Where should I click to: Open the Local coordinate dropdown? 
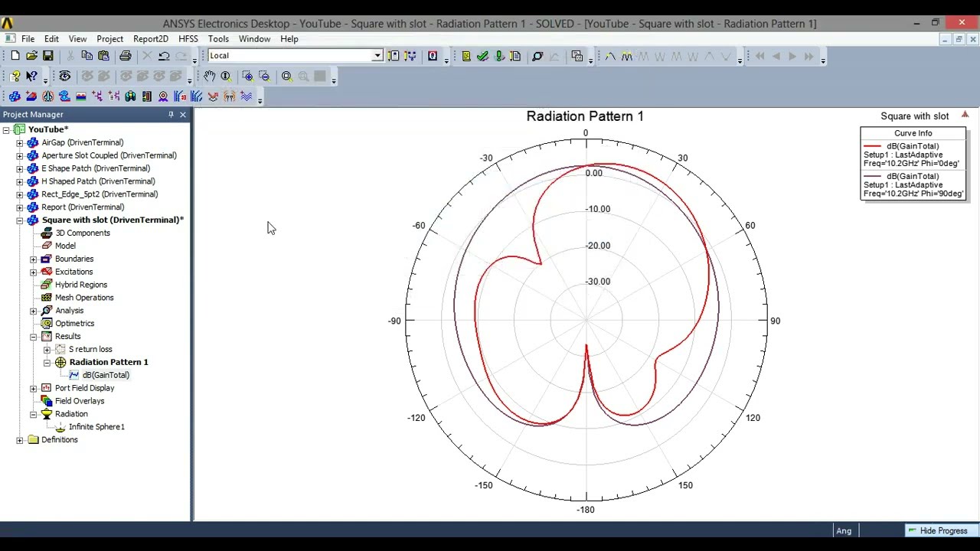tap(377, 56)
